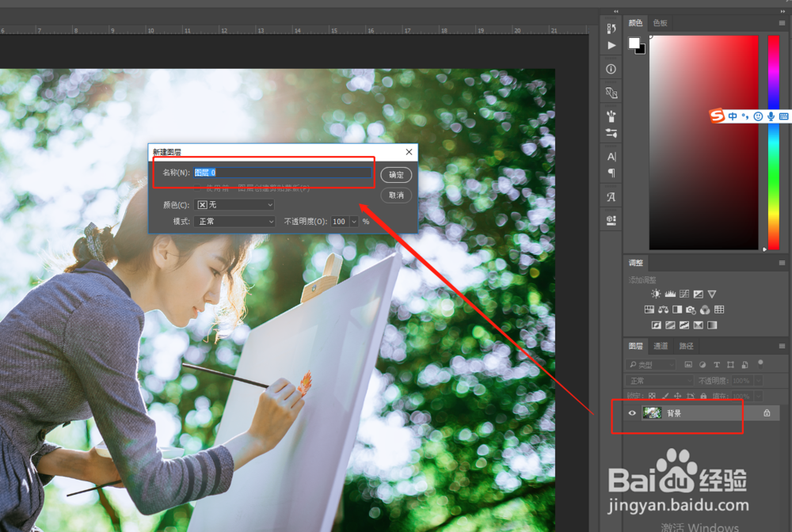Filter layers by type layers
Screen dimensions: 792x532
(x=716, y=364)
